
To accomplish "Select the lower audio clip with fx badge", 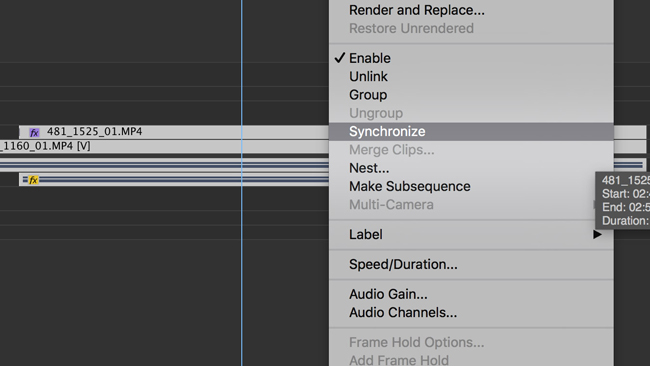I will click(174, 179).
